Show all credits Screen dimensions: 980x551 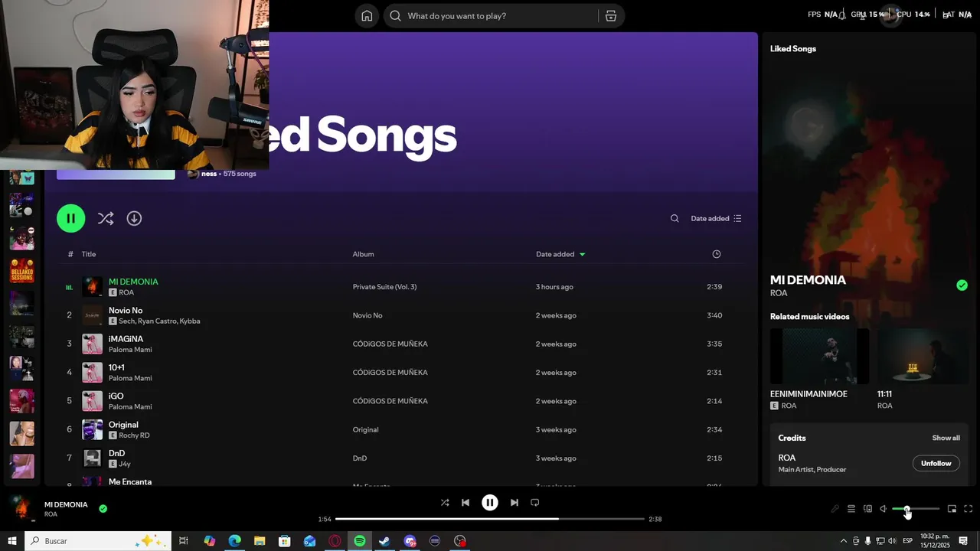[946, 438]
